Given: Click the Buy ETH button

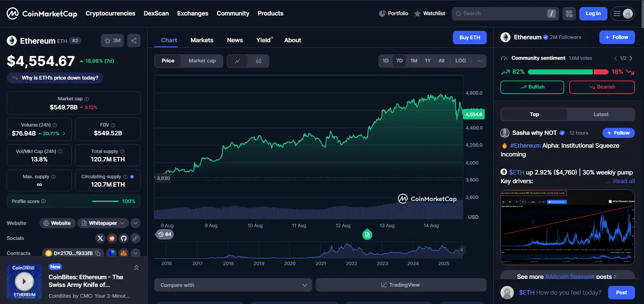Looking at the screenshot, I should tap(470, 37).
